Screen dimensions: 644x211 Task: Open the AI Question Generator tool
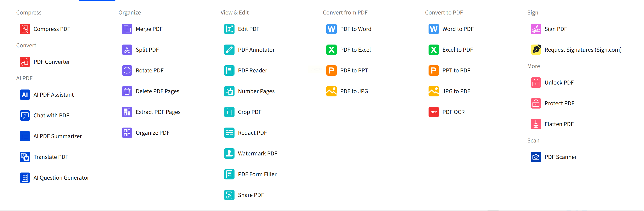coord(61,177)
